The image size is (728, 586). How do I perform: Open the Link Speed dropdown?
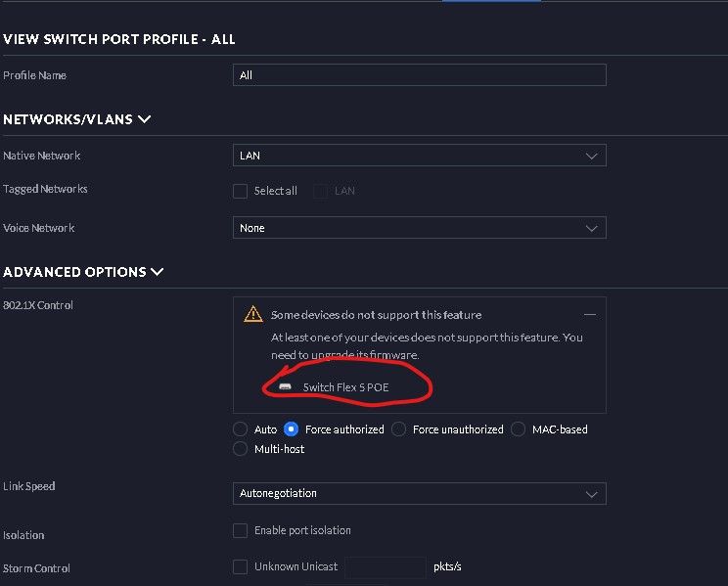point(419,494)
